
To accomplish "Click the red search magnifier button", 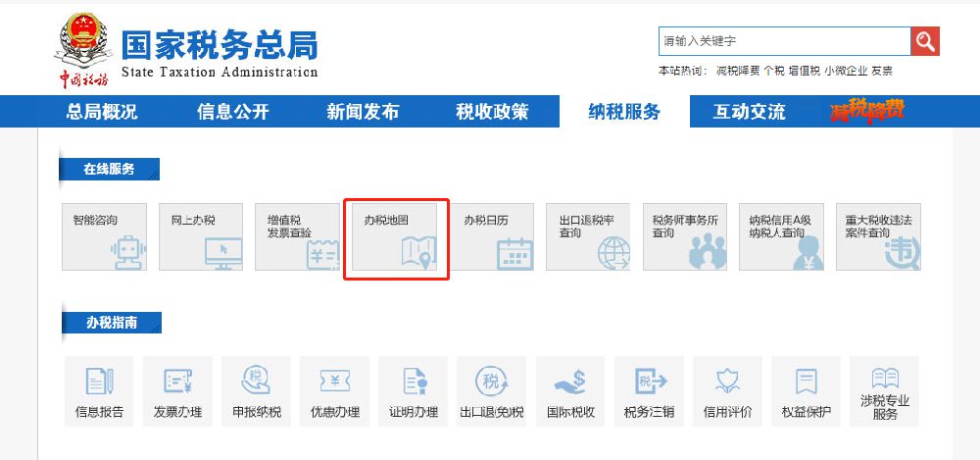I will coord(925,41).
